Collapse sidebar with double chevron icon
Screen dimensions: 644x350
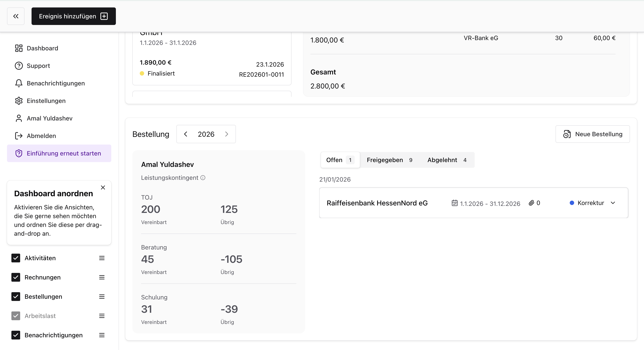16,16
